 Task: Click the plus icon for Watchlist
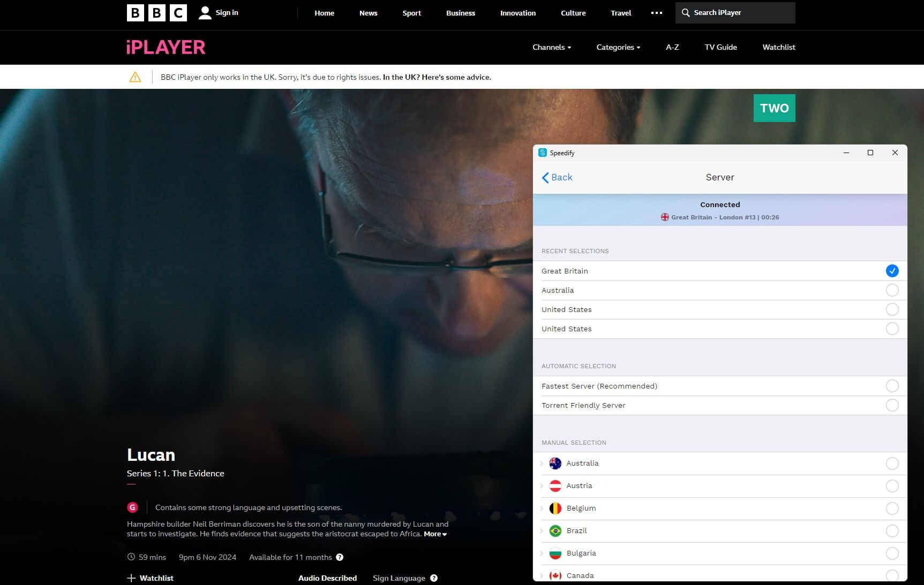pos(131,578)
